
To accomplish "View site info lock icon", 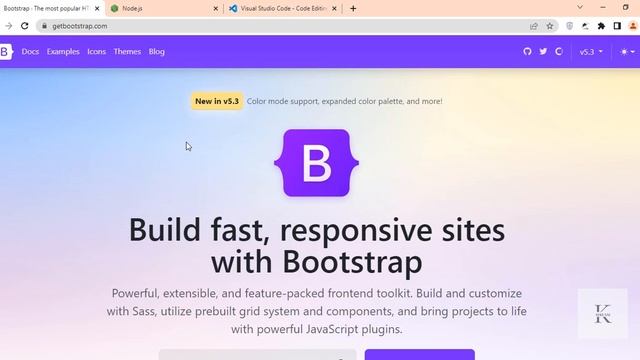I will click(44, 26).
